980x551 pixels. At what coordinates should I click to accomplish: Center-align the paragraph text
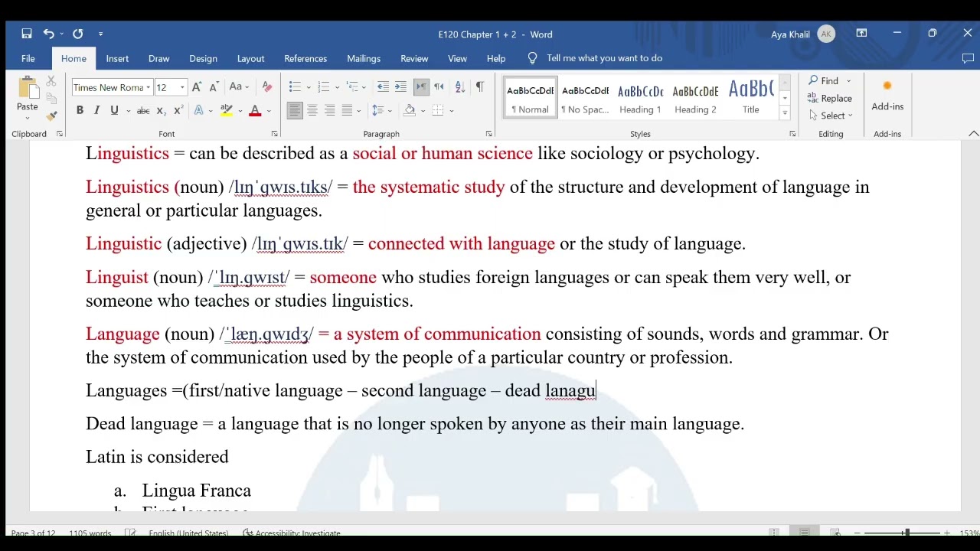coord(312,111)
